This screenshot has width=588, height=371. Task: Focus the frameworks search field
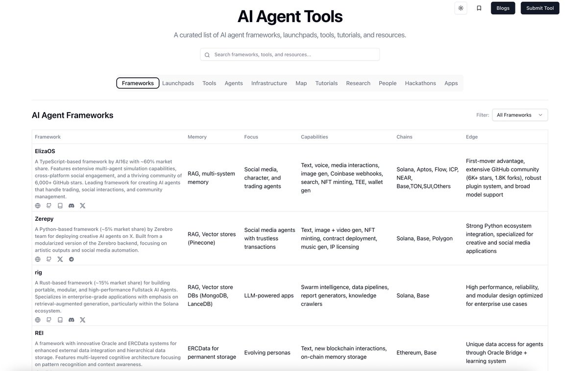pos(290,54)
